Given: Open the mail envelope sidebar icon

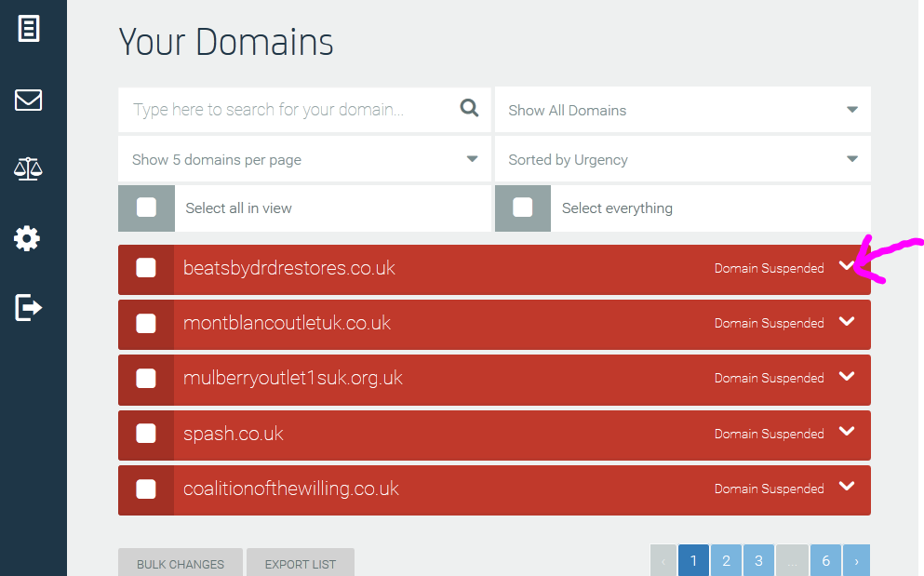Looking at the screenshot, I should coord(28,100).
